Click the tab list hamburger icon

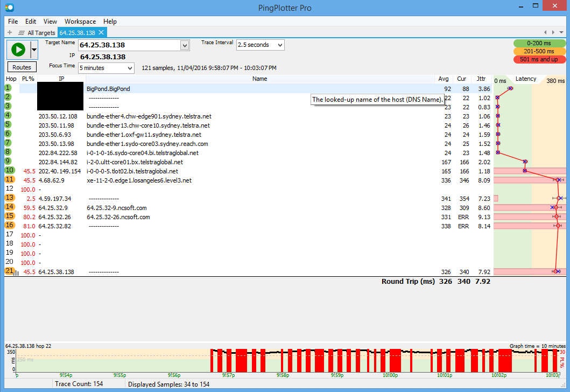click(x=22, y=33)
